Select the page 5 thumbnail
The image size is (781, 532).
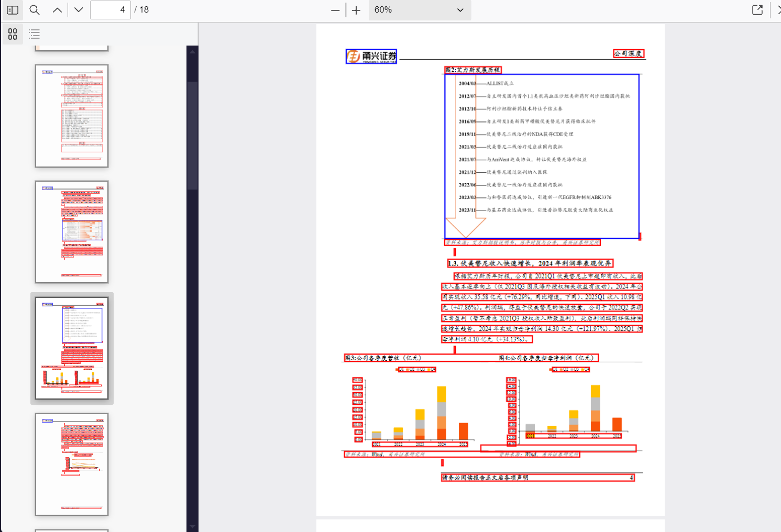pos(72,464)
